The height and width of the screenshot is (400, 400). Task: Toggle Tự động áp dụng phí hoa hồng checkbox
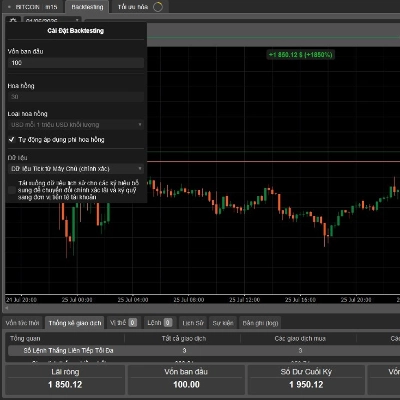[12, 140]
